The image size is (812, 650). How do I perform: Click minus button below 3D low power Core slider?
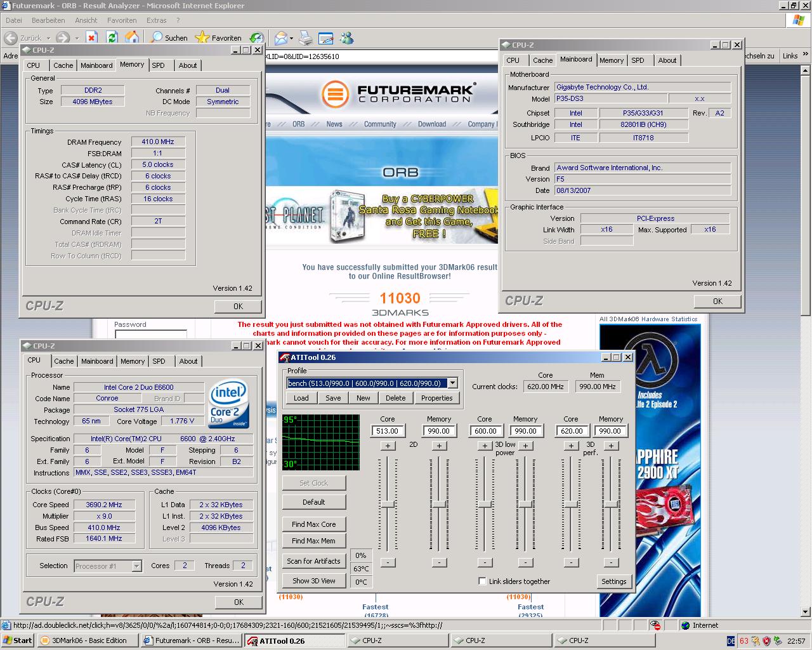click(485, 562)
